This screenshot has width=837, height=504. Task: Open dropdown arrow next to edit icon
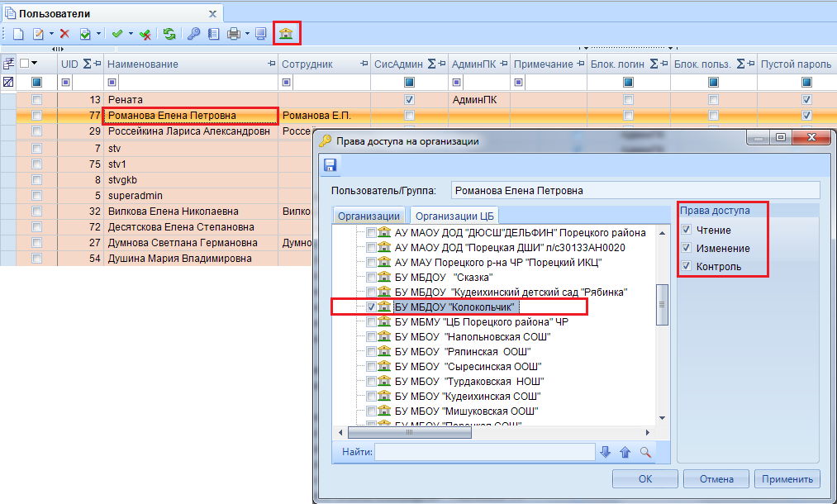pos(51,34)
